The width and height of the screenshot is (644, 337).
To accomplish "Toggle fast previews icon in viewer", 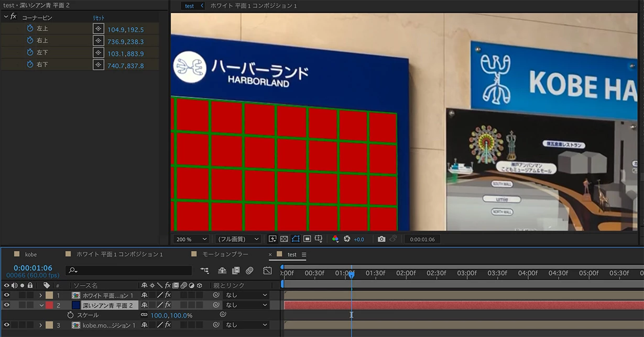I will pos(272,239).
